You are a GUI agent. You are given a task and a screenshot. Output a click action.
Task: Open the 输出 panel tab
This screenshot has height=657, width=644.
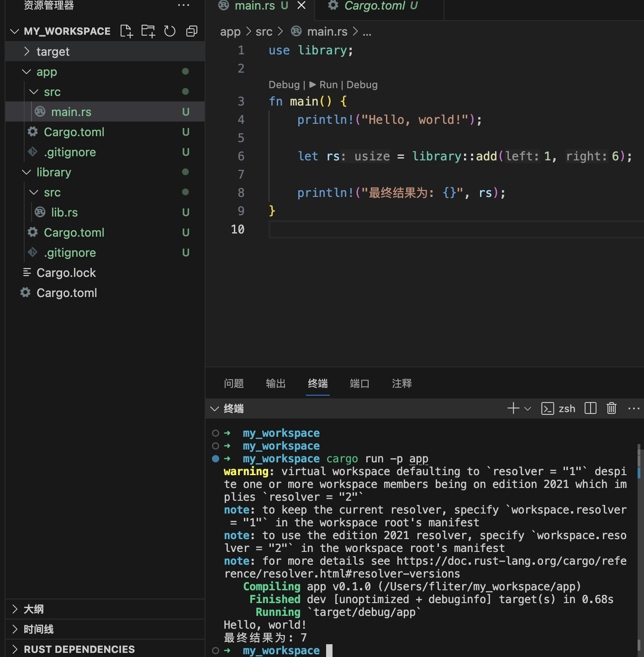(275, 383)
